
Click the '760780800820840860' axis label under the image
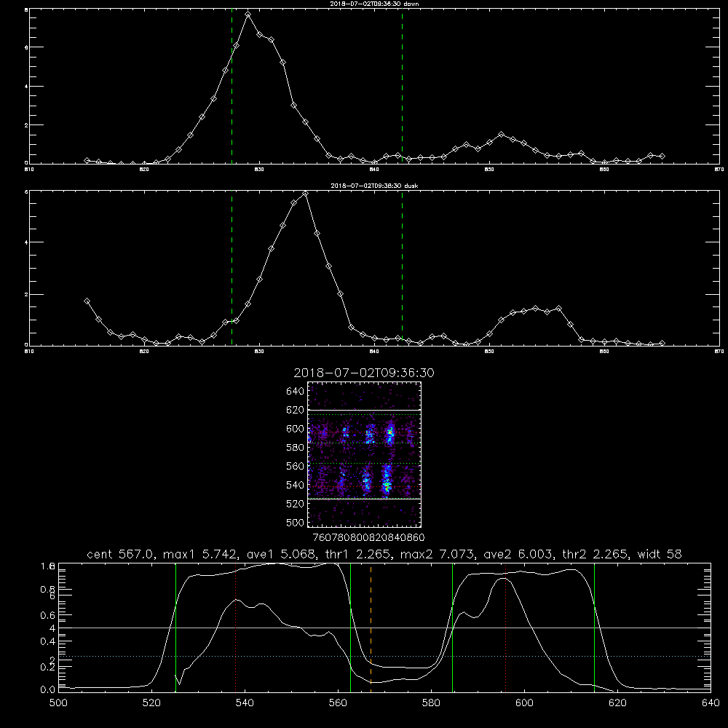tap(368, 538)
